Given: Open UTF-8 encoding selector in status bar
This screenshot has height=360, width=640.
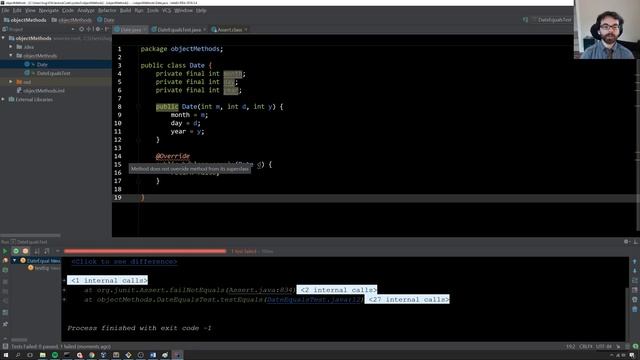Looking at the screenshot, I should point(604,347).
